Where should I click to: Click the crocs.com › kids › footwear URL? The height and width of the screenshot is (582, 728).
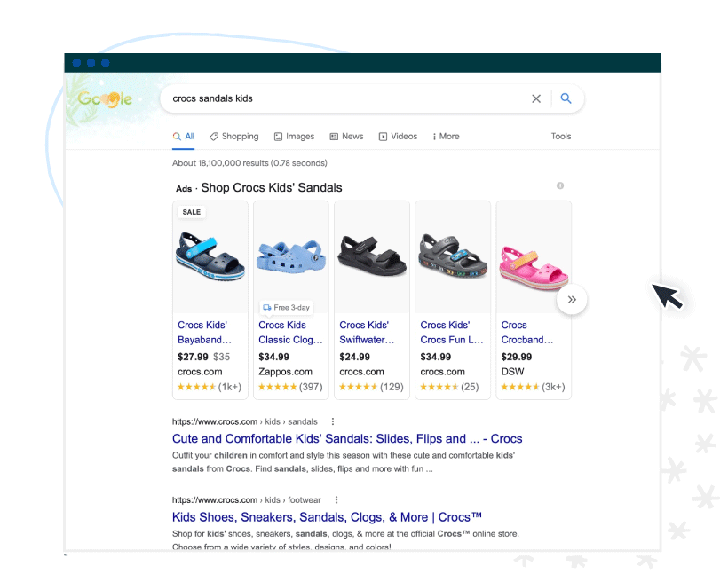click(247, 499)
